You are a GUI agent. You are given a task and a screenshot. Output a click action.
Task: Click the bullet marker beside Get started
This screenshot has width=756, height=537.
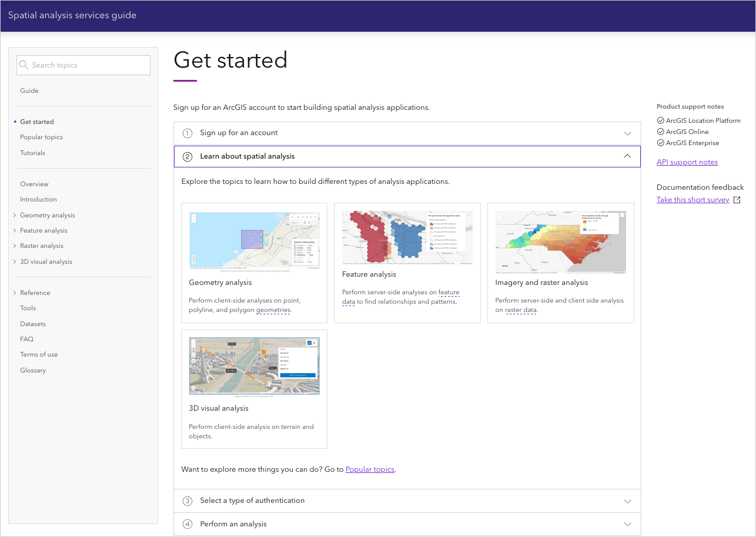coord(14,122)
